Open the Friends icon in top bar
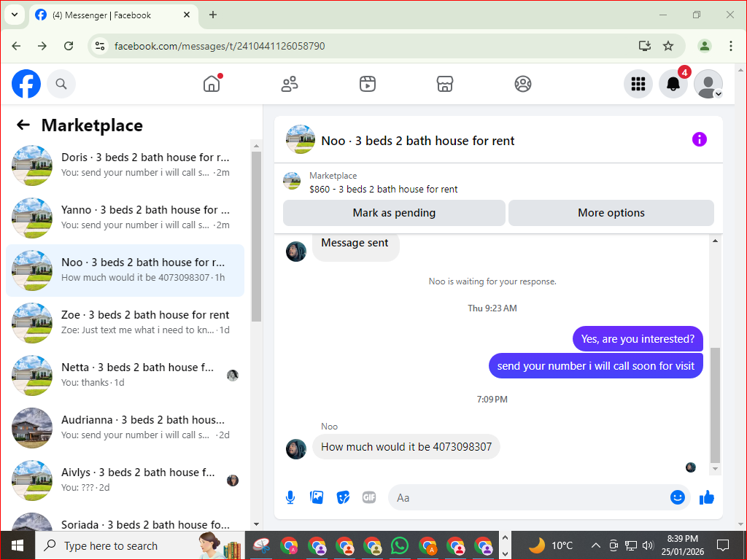The image size is (747, 560). [x=290, y=85]
